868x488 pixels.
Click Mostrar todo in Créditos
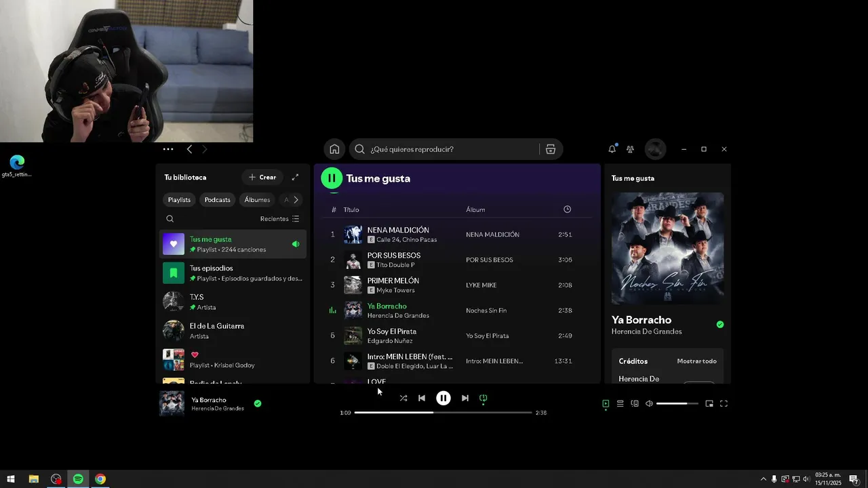[696, 361]
